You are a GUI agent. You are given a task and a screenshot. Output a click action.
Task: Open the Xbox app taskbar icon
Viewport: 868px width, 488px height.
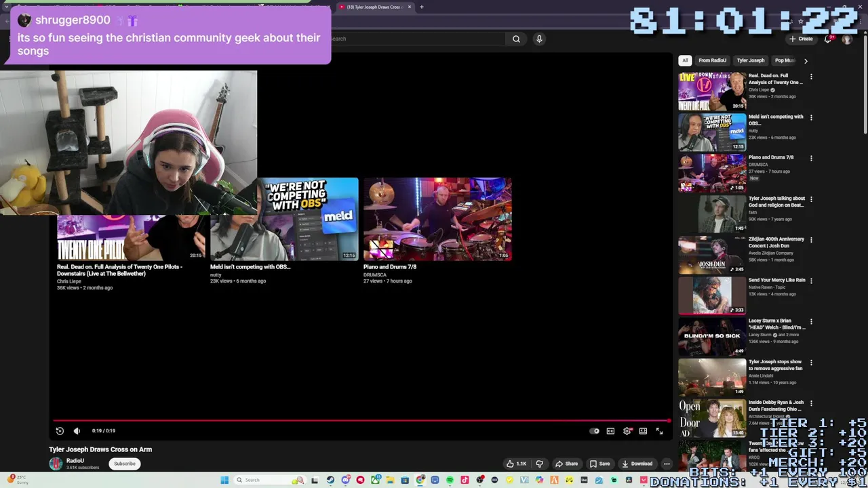(376, 480)
